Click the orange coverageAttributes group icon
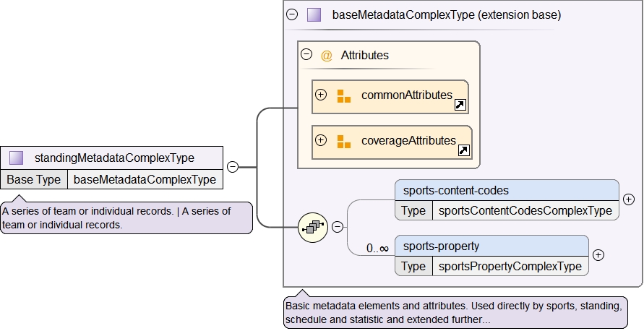This screenshot has width=644, height=331. [x=343, y=141]
